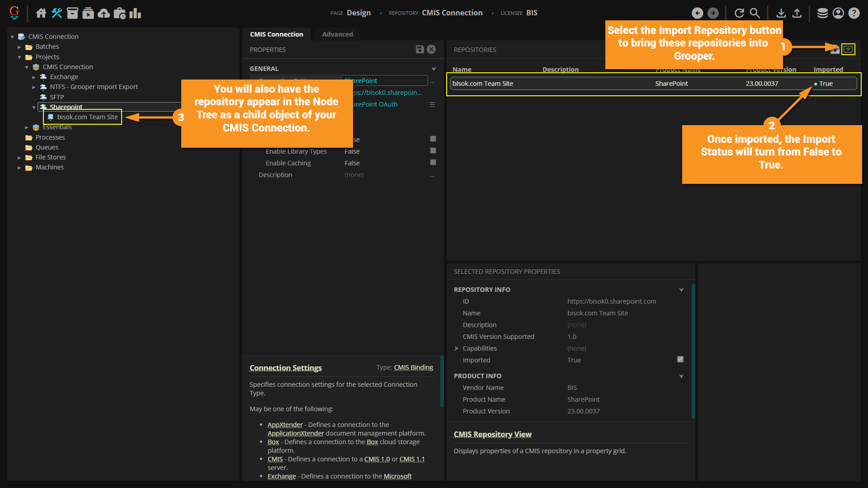The image size is (868, 488).
Task: Open the CMIS Binding type link
Action: [x=413, y=367]
